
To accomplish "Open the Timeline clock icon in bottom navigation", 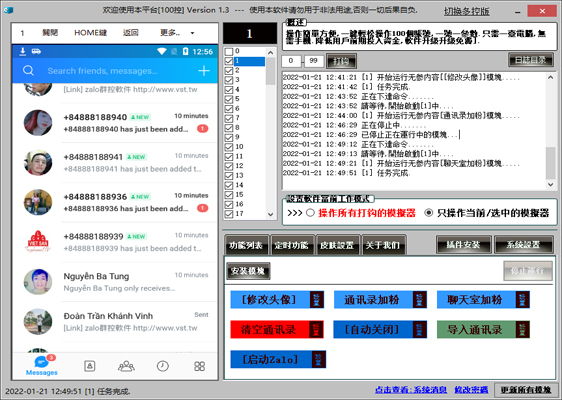I will tap(163, 366).
